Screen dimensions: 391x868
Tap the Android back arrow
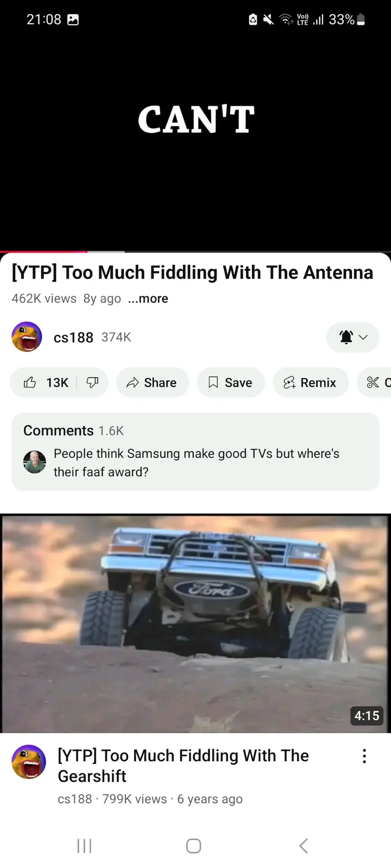(304, 846)
